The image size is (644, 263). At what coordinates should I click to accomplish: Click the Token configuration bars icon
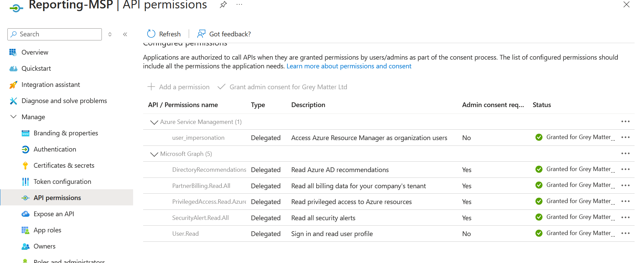26,182
